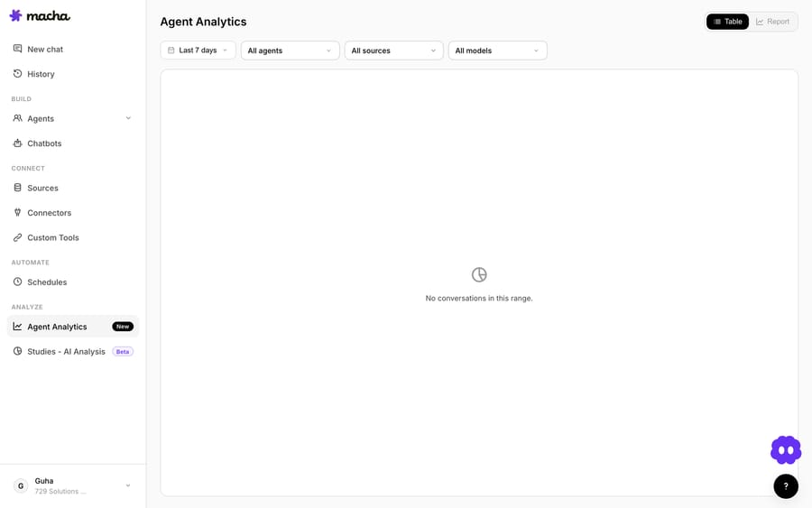
Task: Select Agent Analytics in sidebar
Action: [72, 327]
